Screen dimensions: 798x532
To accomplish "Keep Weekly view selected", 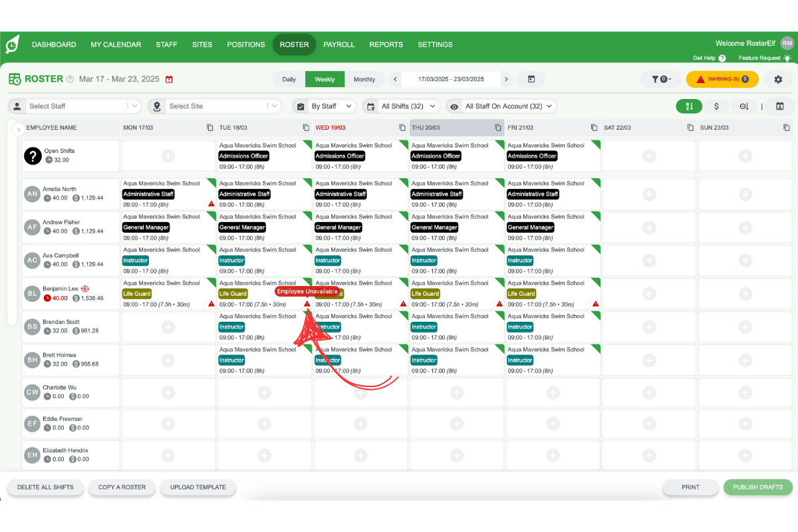I will [x=325, y=78].
